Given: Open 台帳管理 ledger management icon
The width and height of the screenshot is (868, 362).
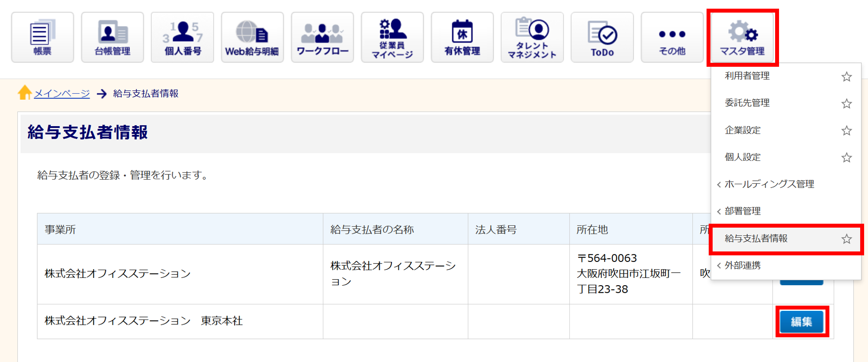Looking at the screenshot, I should [x=112, y=37].
